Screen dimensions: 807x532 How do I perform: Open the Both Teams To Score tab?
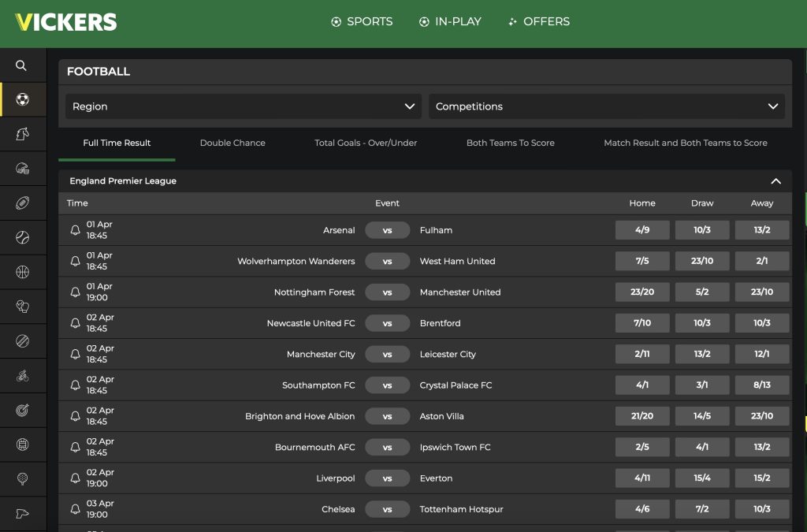click(510, 143)
